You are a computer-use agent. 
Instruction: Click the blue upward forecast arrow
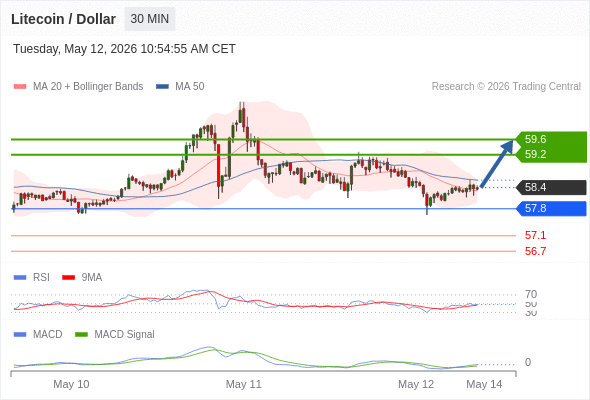click(497, 163)
